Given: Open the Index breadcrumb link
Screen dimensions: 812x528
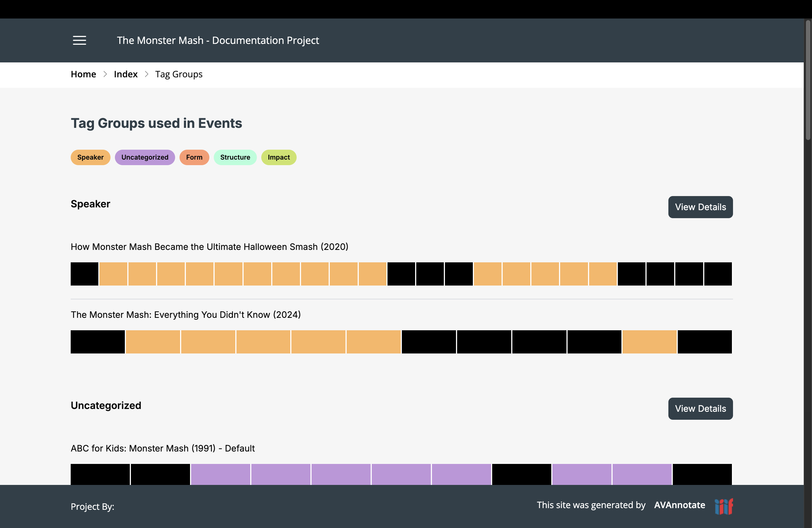Looking at the screenshot, I should coord(126,74).
